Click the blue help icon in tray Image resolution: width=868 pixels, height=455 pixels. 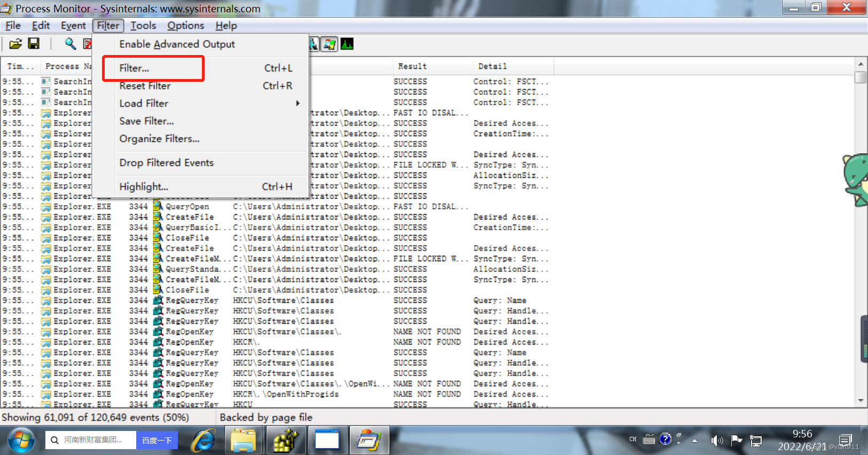665,439
